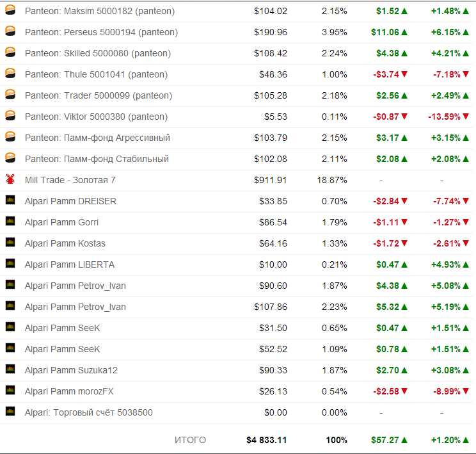This screenshot has width=476, height=454.
Task: Open Alpari Pamm DREISER
Action: click(x=71, y=201)
